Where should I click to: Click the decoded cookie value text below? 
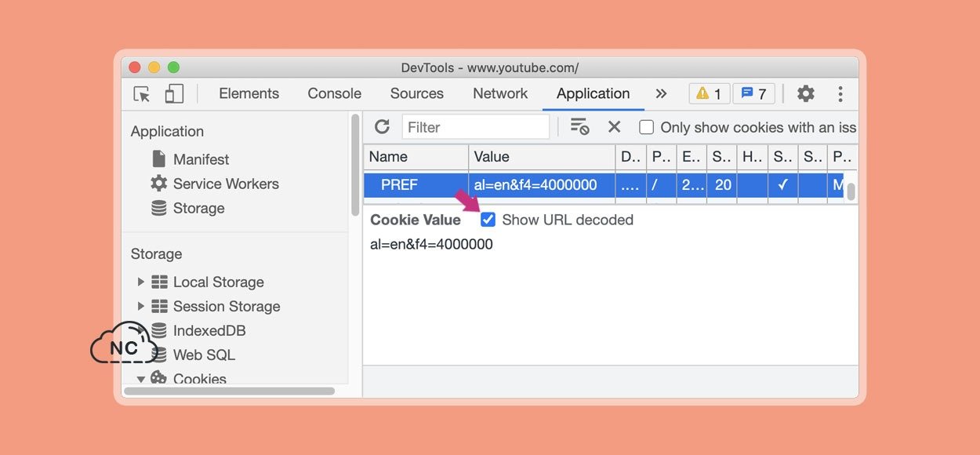(x=431, y=244)
